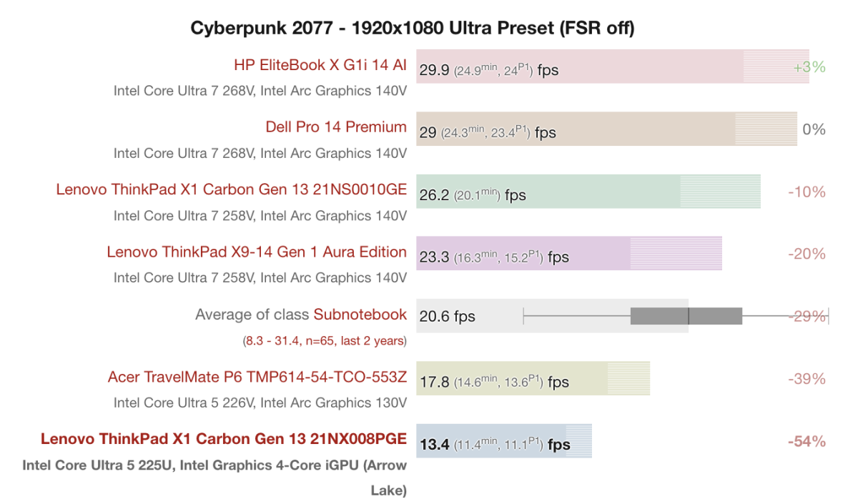The width and height of the screenshot is (858, 504).
Task: Select the beige 29 fps result bar
Action: point(643,129)
